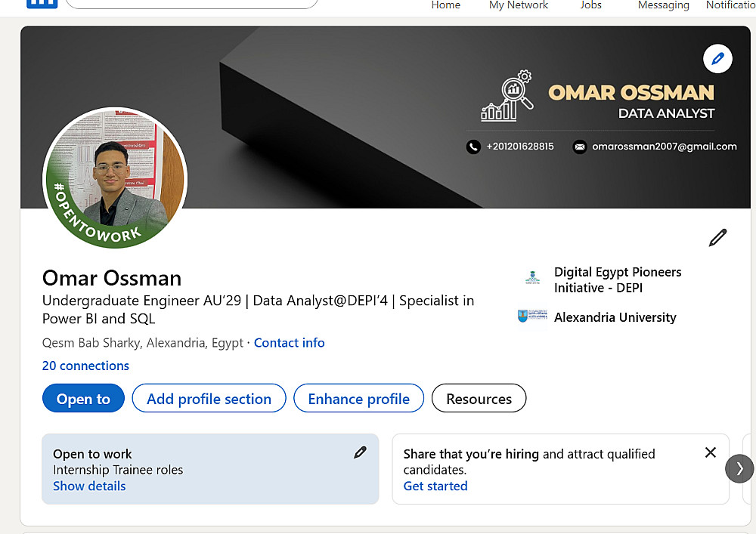Screen dimensions: 756x534
Task: Open Contact info link
Action: pos(290,343)
